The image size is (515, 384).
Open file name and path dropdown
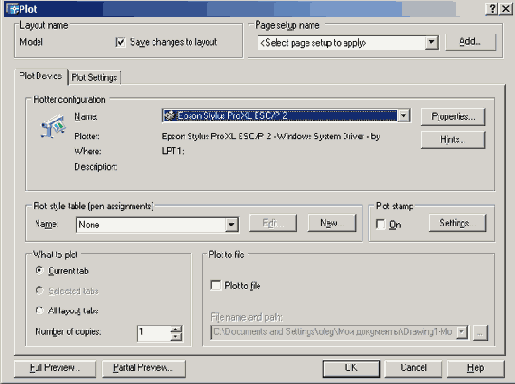[462, 332]
